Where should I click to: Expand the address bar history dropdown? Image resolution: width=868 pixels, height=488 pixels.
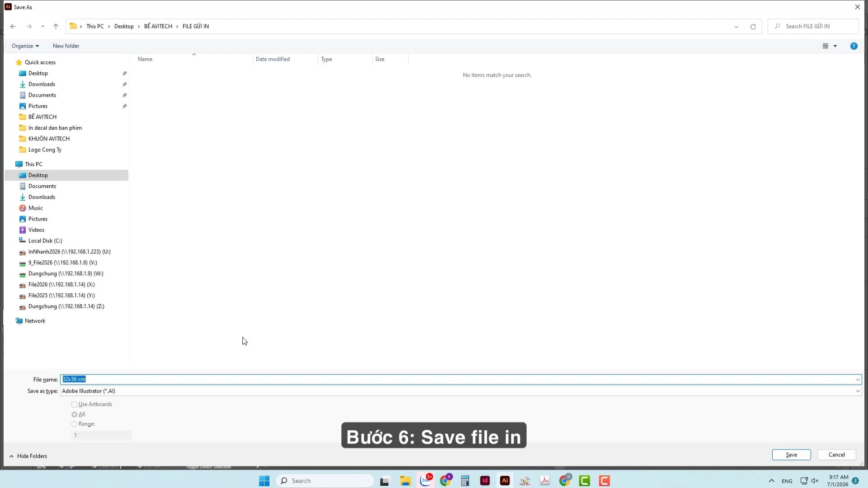click(736, 27)
